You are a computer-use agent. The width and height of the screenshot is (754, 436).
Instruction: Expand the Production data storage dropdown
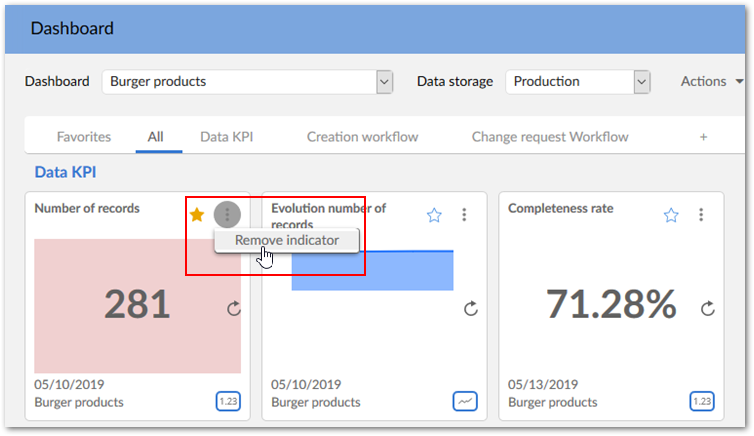point(642,82)
